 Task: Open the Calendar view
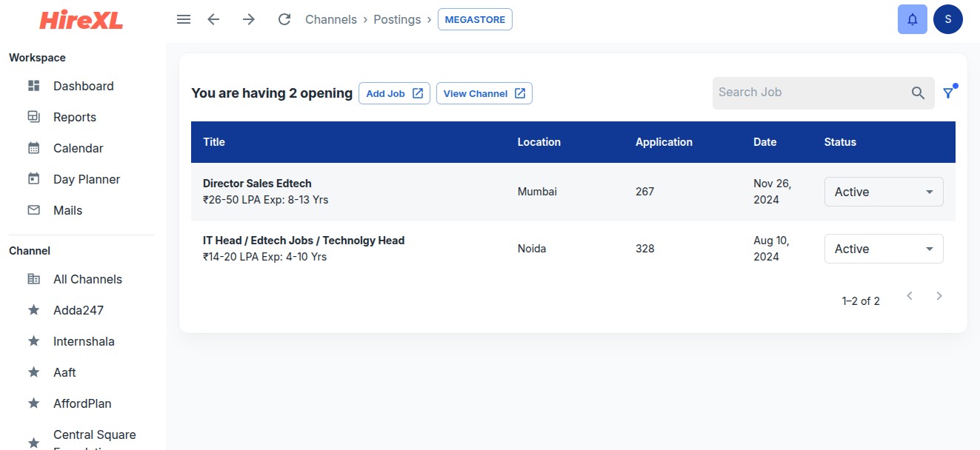[x=78, y=148]
